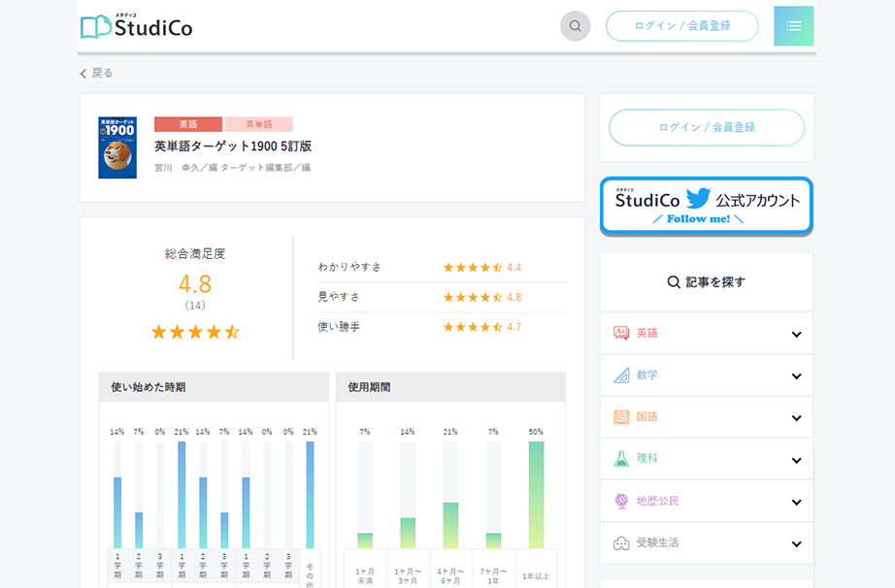Screen dimensions: 895x588
Task: Click the header ログイン / 会員登録 button
Action: pos(681,26)
